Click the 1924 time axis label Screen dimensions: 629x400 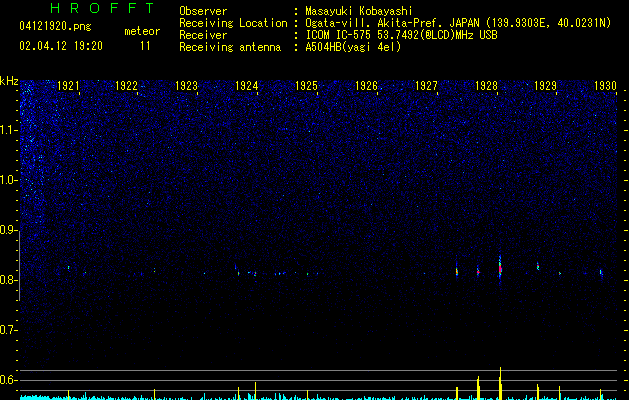click(x=246, y=86)
